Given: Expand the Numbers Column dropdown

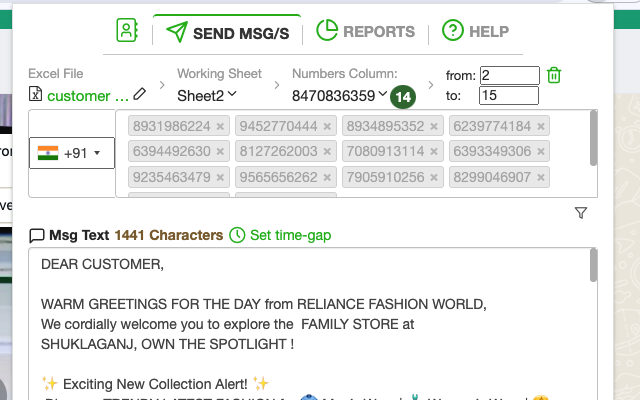Looking at the screenshot, I should click(340, 96).
